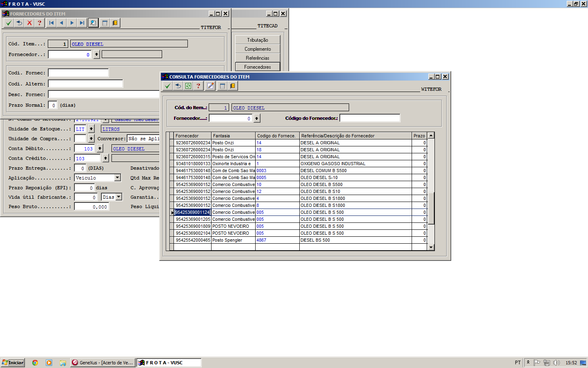Open lookup arrow next to Unidade de Compra
Image resolution: width=588 pixels, height=368 pixels.
[x=91, y=139]
